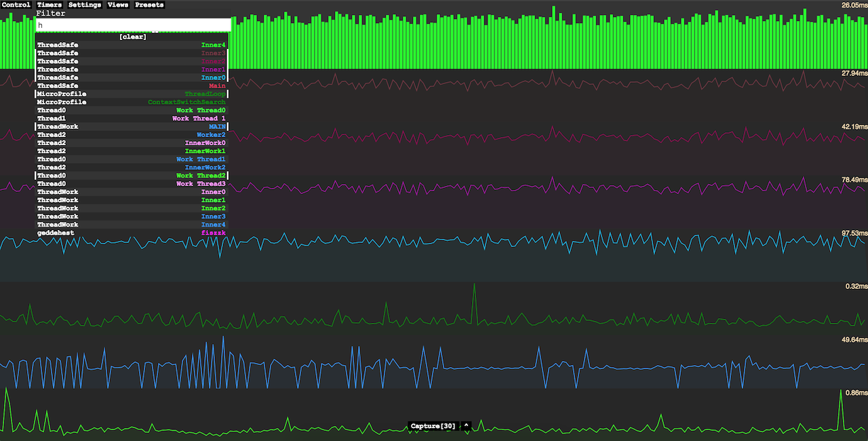Open the Settings menu

pos(85,5)
